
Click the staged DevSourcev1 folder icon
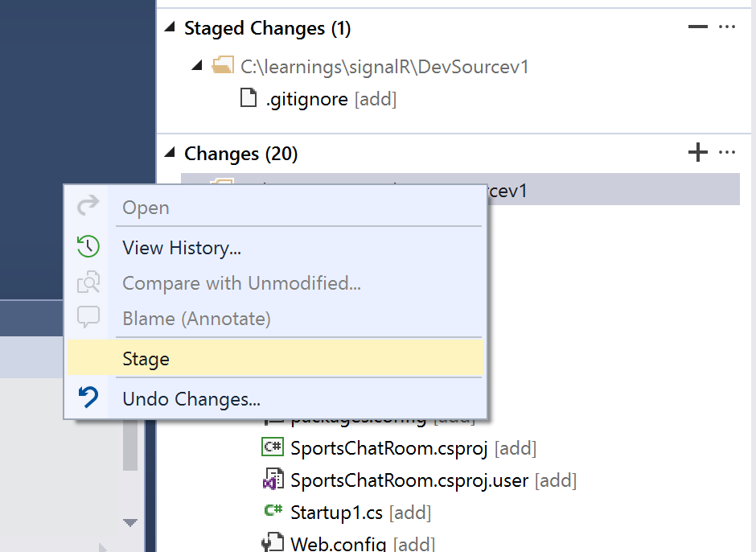click(222, 66)
